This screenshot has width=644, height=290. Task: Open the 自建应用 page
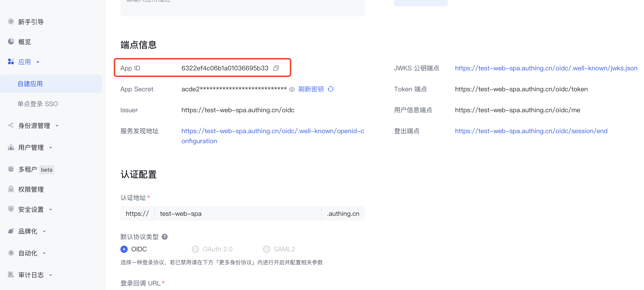coord(30,84)
